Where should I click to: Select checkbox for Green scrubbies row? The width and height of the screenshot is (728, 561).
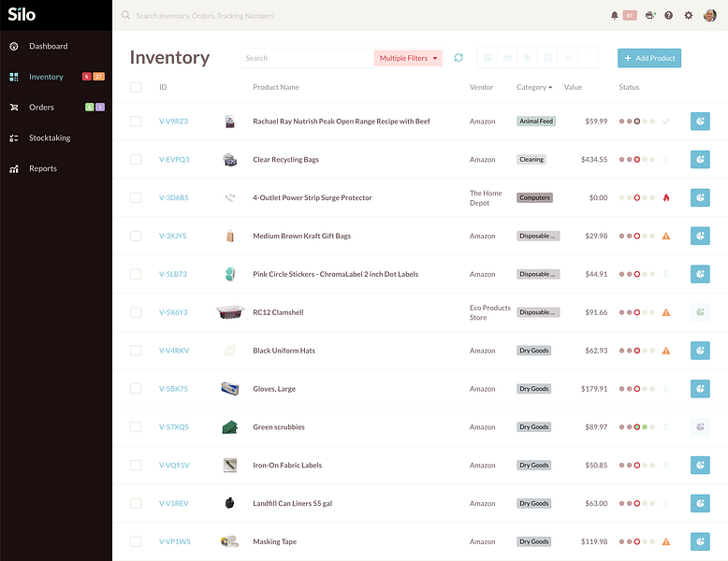coord(136,427)
